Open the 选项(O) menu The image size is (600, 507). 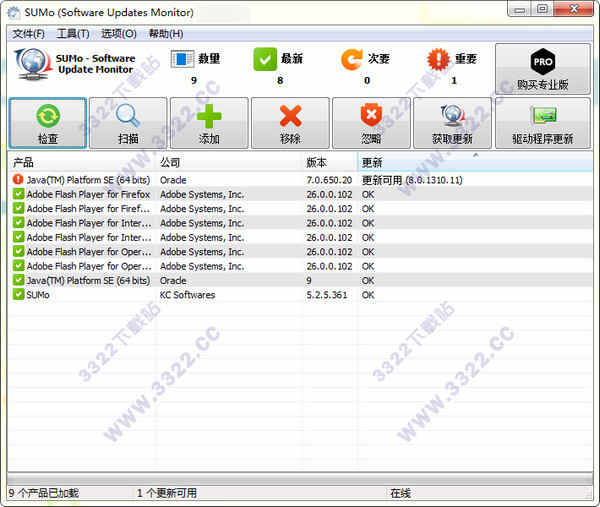click(x=119, y=34)
